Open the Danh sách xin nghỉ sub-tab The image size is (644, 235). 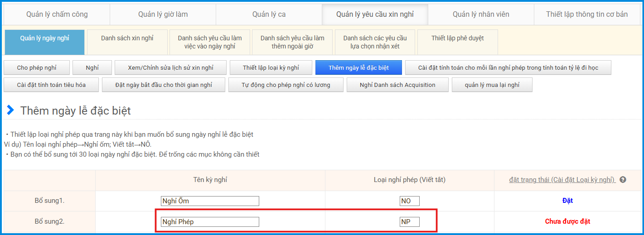click(x=127, y=38)
